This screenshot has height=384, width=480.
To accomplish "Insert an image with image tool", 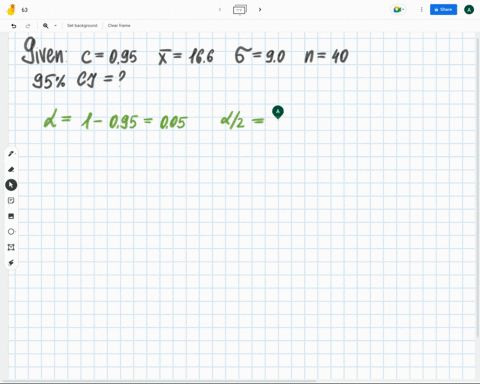I will pos(11,216).
